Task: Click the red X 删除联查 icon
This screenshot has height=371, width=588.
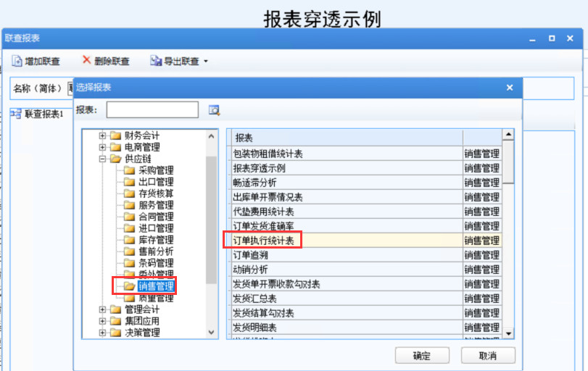Action: pos(86,60)
